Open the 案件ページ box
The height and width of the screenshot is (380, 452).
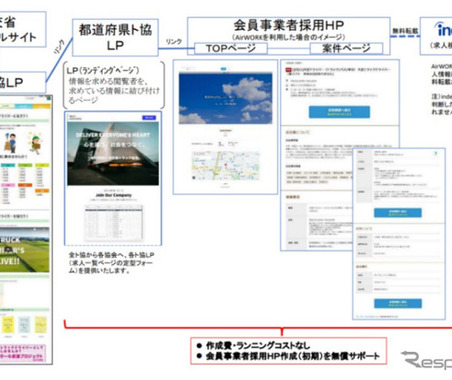346,48
